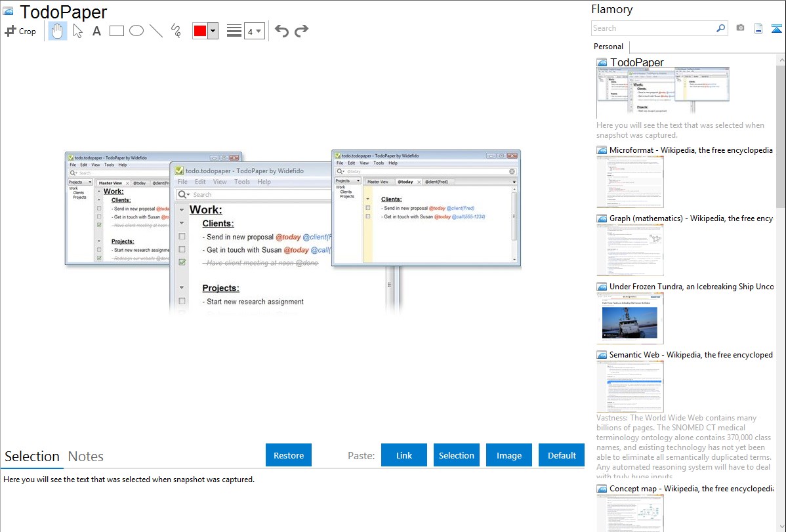This screenshot has width=786, height=532.
Task: Click the document page icon
Action: [x=758, y=28]
